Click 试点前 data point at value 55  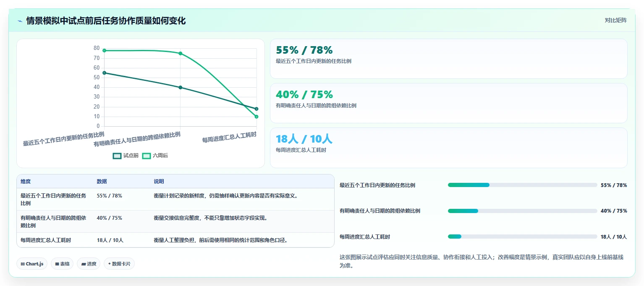click(104, 73)
